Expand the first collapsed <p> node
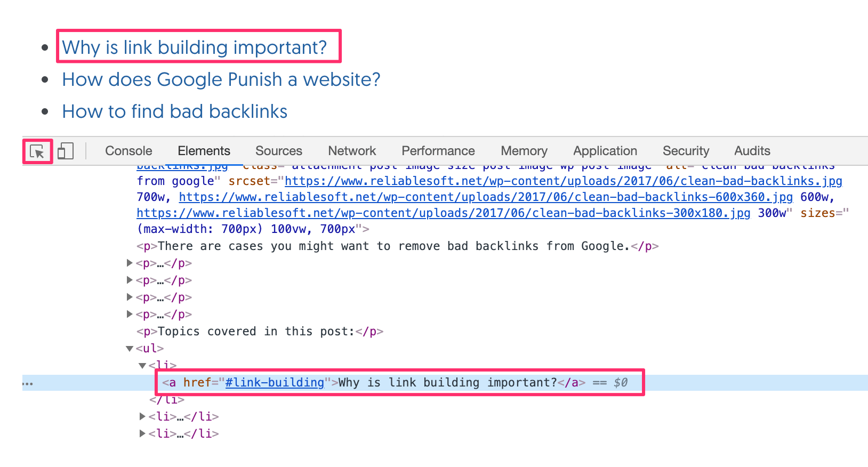 click(x=130, y=263)
